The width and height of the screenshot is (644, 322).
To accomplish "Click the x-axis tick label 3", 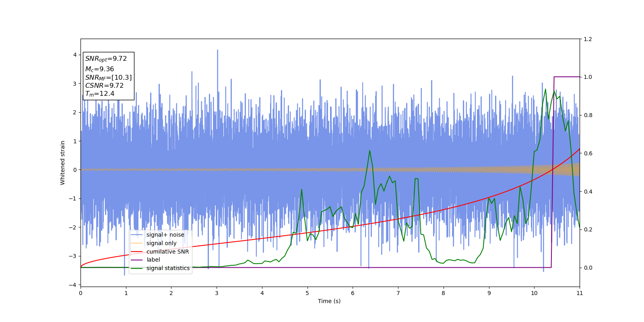I will tap(217, 293).
